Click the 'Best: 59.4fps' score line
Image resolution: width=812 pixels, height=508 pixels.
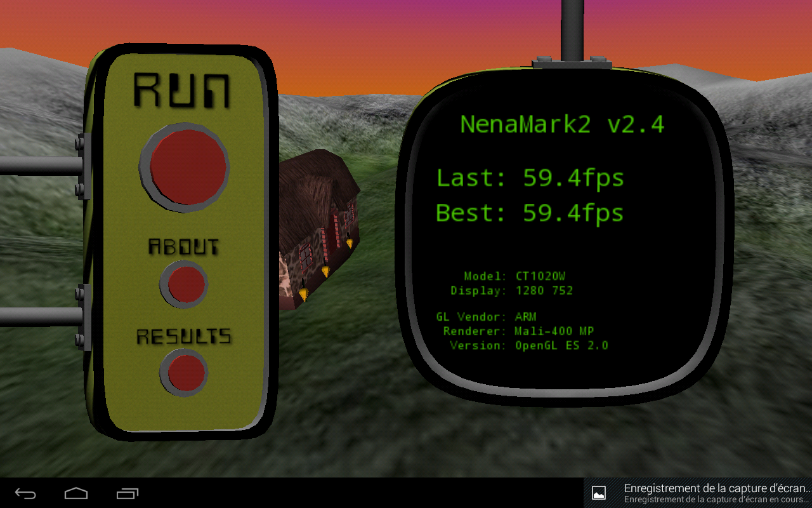pyautogui.click(x=530, y=213)
